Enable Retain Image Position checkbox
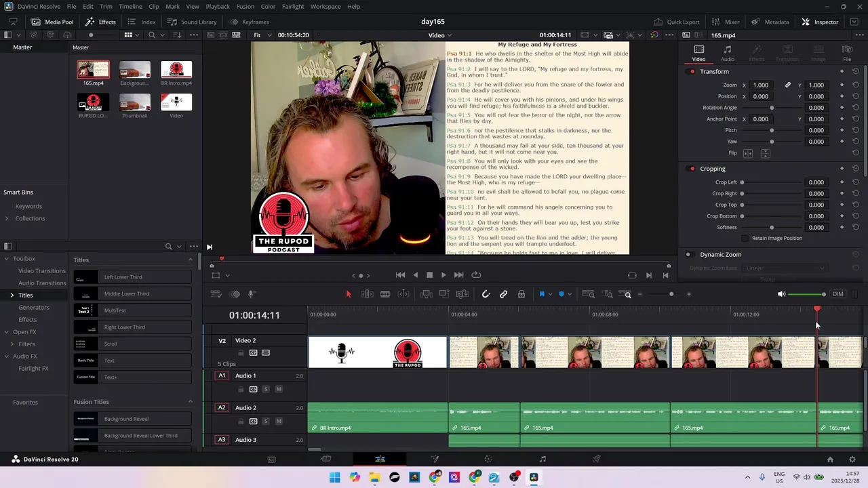 pyautogui.click(x=745, y=239)
